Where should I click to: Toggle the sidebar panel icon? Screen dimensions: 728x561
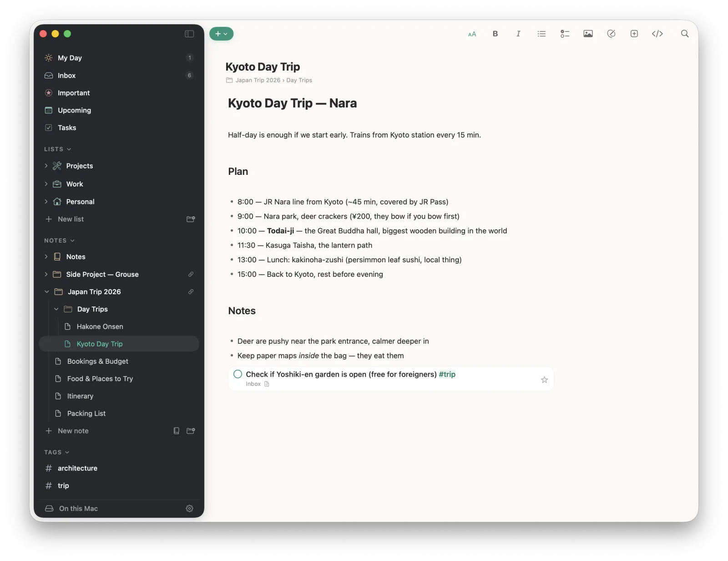(189, 34)
